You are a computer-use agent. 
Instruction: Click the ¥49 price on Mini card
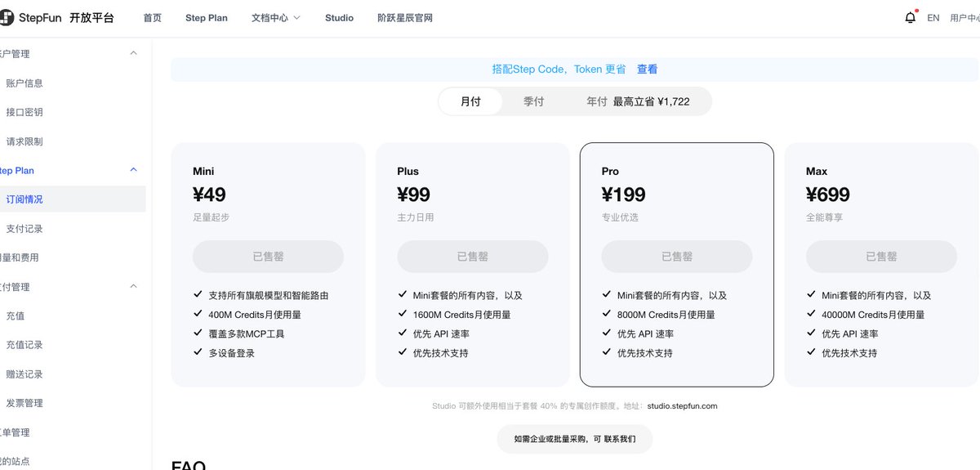click(x=209, y=195)
